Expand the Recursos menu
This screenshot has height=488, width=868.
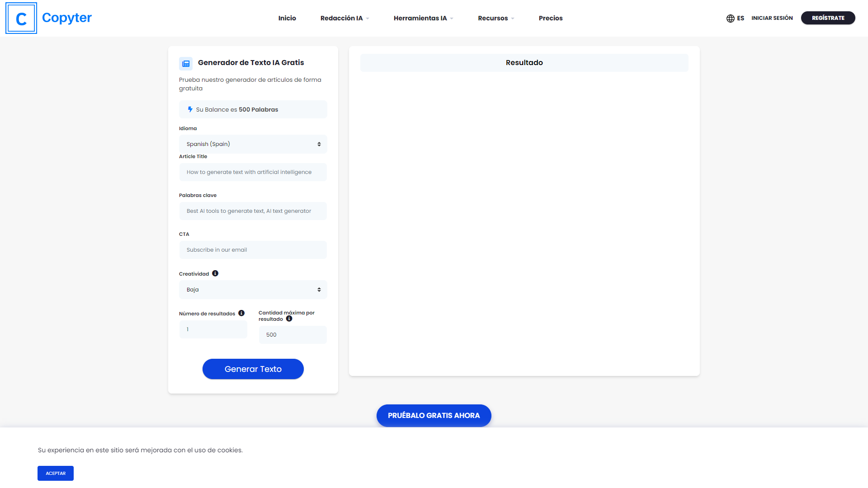coord(496,18)
